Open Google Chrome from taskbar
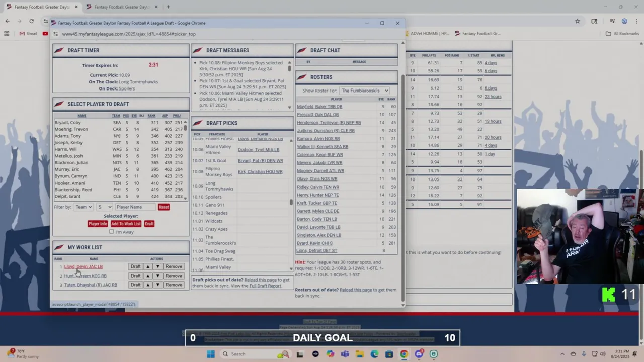 404,354
